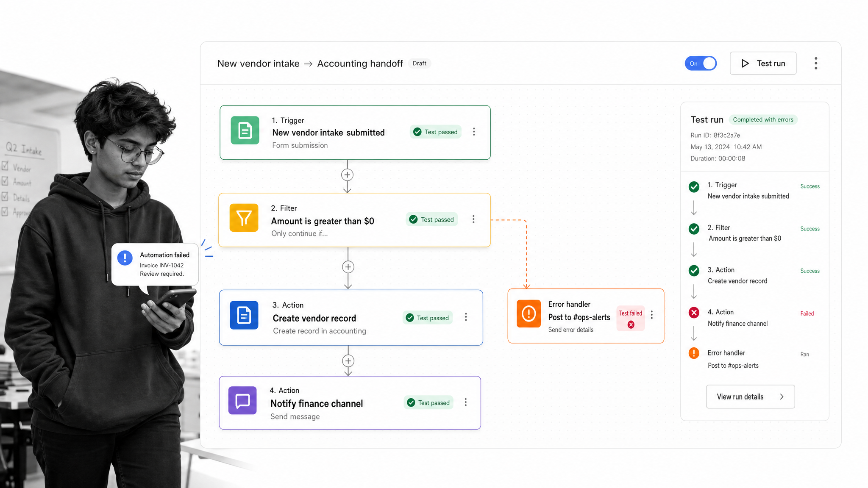868x488 pixels.
Task: Select run step 3. Action success check icon
Action: coord(694,270)
